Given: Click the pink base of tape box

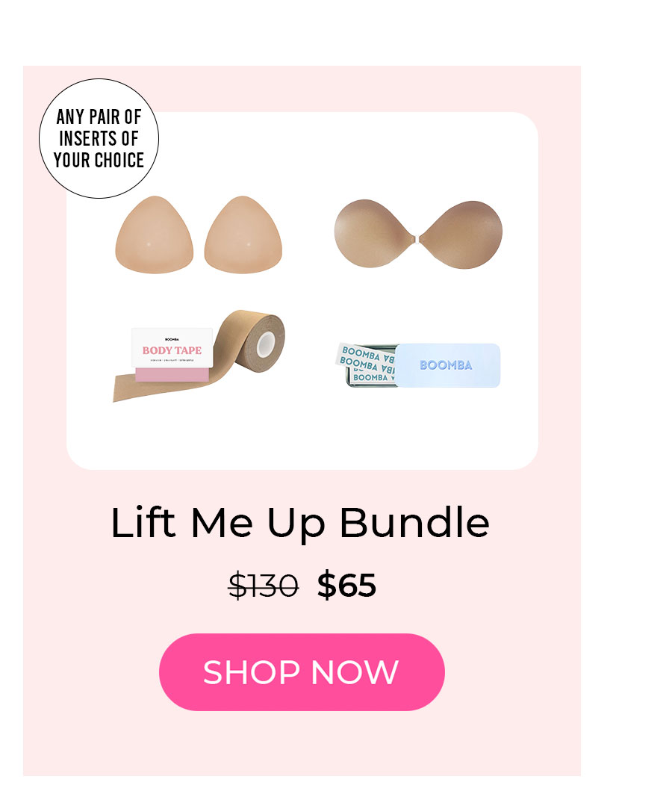Looking at the screenshot, I should [172, 375].
